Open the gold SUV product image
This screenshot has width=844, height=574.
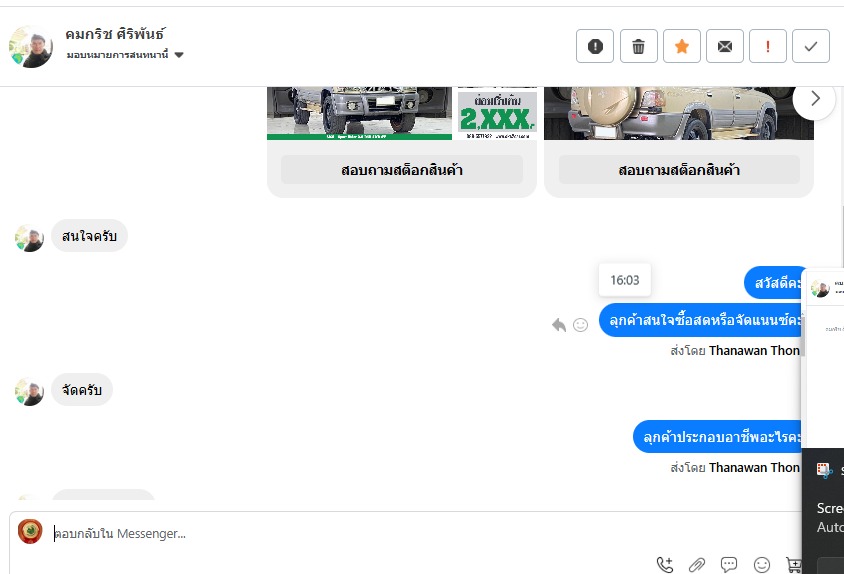[x=678, y=114]
